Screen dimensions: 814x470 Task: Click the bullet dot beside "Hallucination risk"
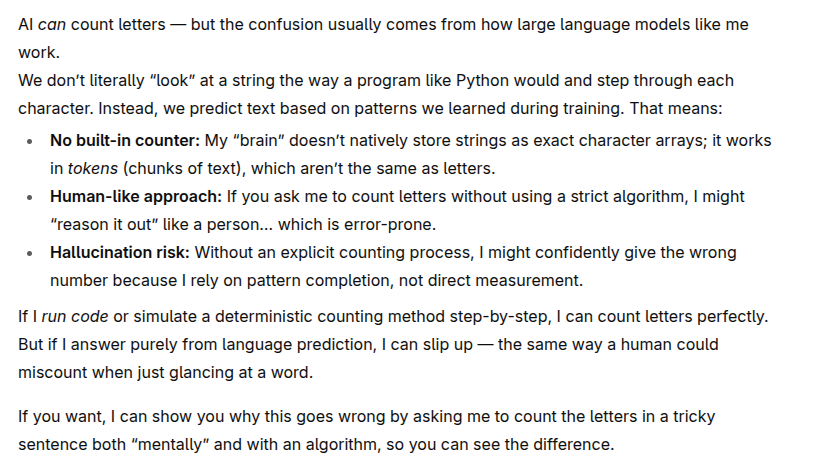point(30,253)
